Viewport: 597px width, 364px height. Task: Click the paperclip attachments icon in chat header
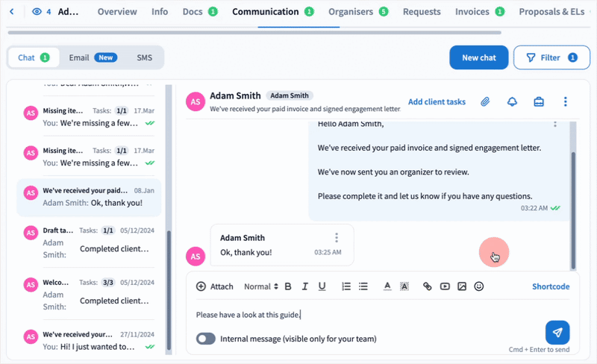click(x=485, y=102)
